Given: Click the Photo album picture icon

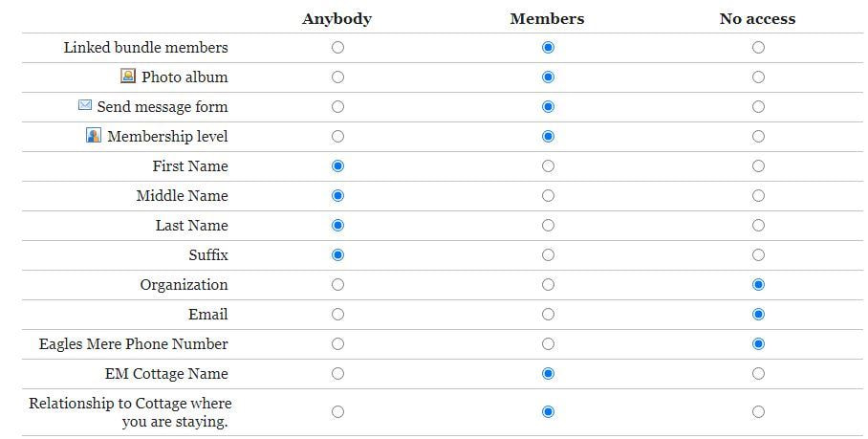Looking at the screenshot, I should click(x=128, y=76).
